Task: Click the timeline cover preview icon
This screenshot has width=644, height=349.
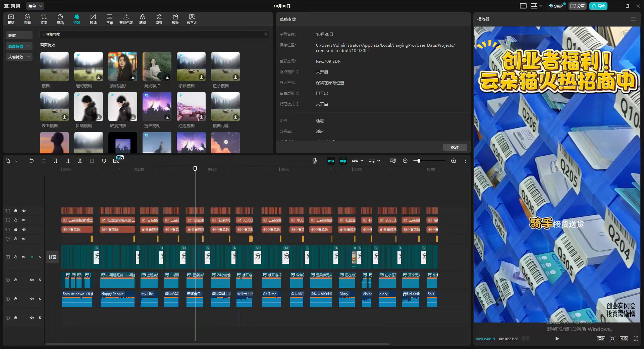Action: pos(393,161)
